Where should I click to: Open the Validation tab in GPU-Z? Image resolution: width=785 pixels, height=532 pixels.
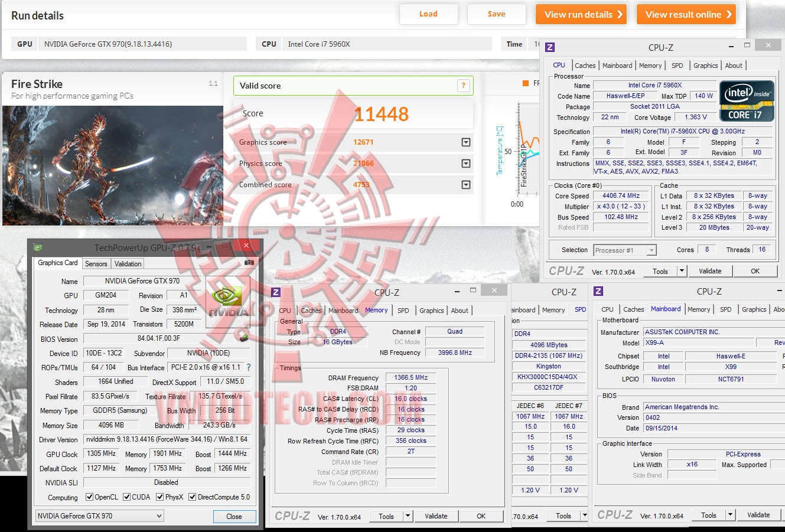(x=128, y=264)
